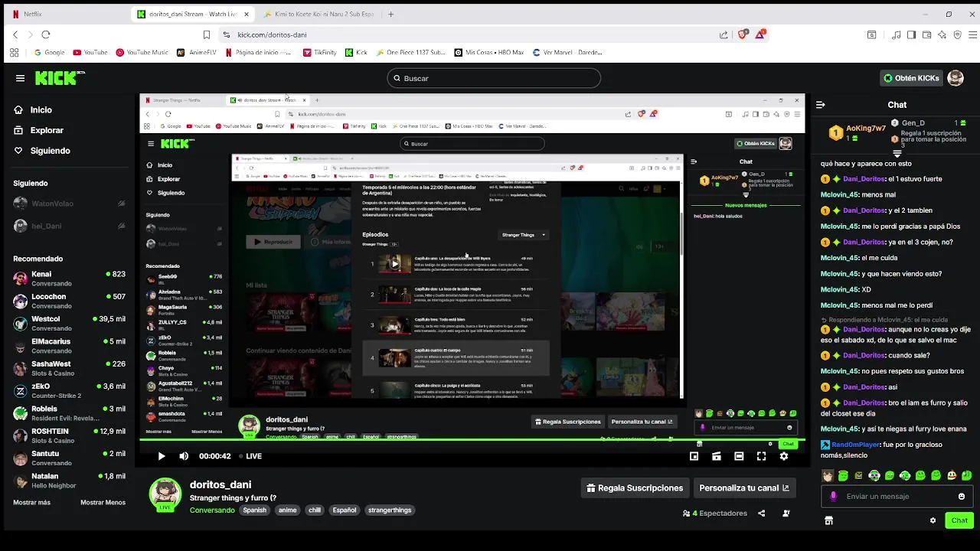Focus the Buscar search box

click(x=494, y=78)
